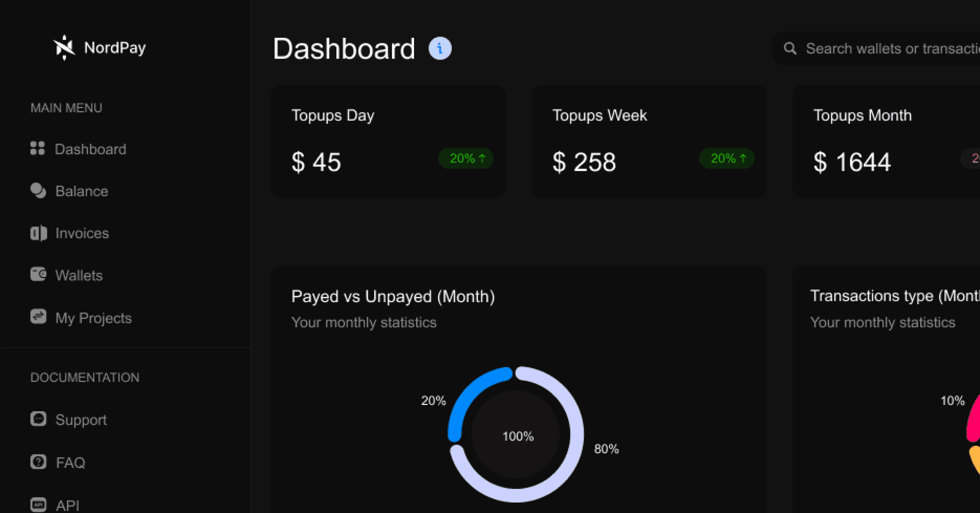This screenshot has height=513, width=980.
Task: Click the My Projects icon
Action: (38, 316)
